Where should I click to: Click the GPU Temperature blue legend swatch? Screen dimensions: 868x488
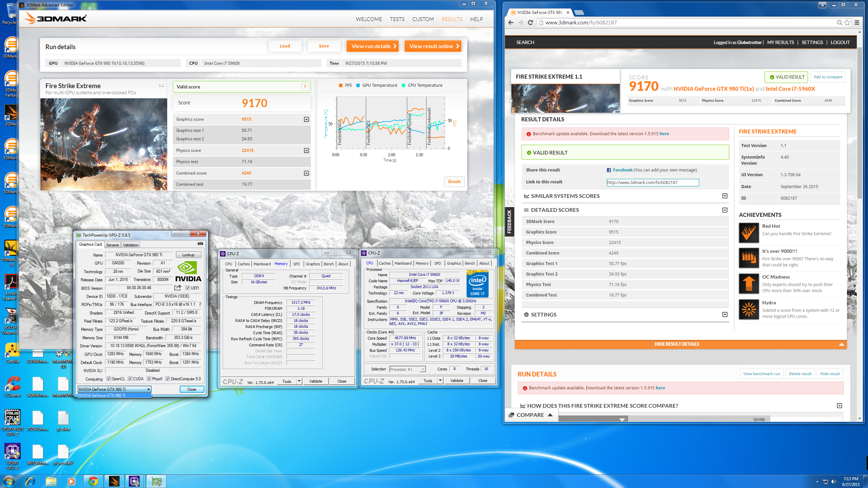point(358,85)
